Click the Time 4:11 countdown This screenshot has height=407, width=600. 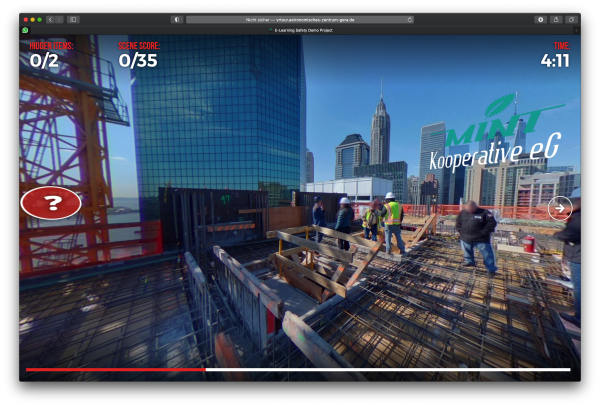[554, 57]
